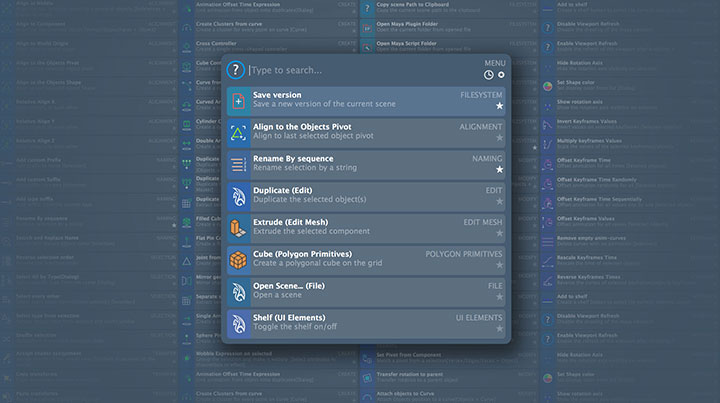Click the Maya icon beside Duplicate (Edit)
Image resolution: width=720 pixels, height=403 pixels.
(238, 196)
